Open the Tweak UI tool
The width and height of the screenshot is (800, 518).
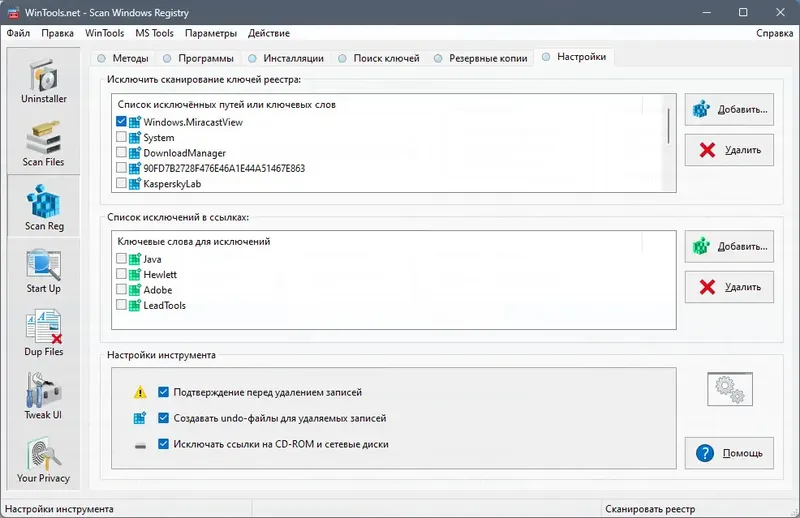tap(43, 397)
